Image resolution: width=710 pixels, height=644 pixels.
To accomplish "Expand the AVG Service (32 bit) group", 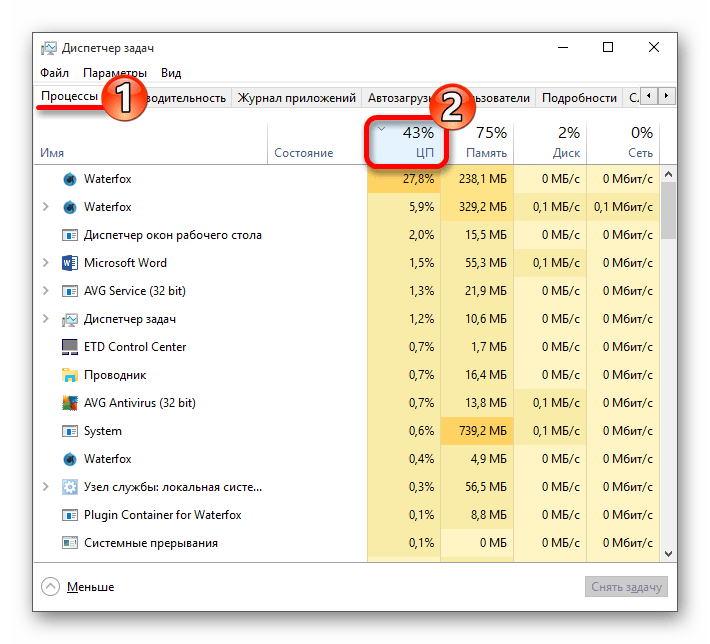I will tap(46, 291).
